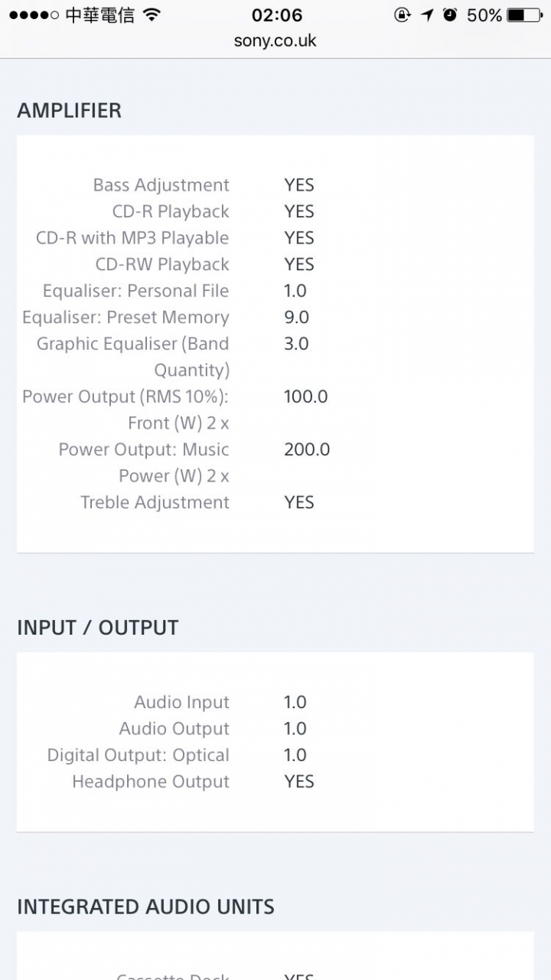Tap the CD-R with MP3 Playable label
Viewport: 551px width, 980px height.
pos(132,238)
